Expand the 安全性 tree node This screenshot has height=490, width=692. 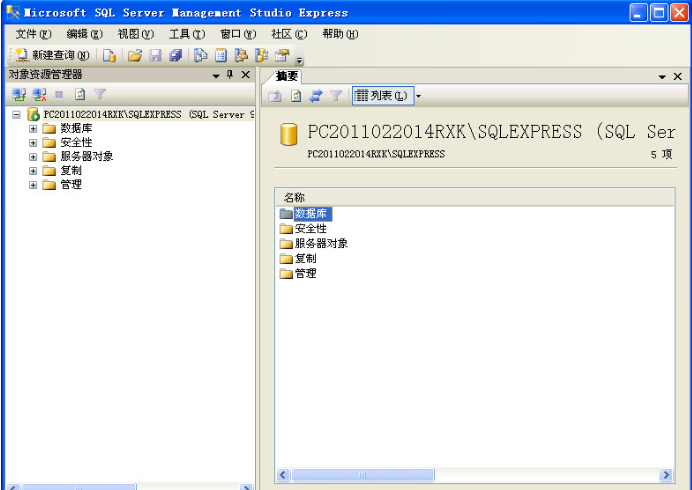click(33, 143)
